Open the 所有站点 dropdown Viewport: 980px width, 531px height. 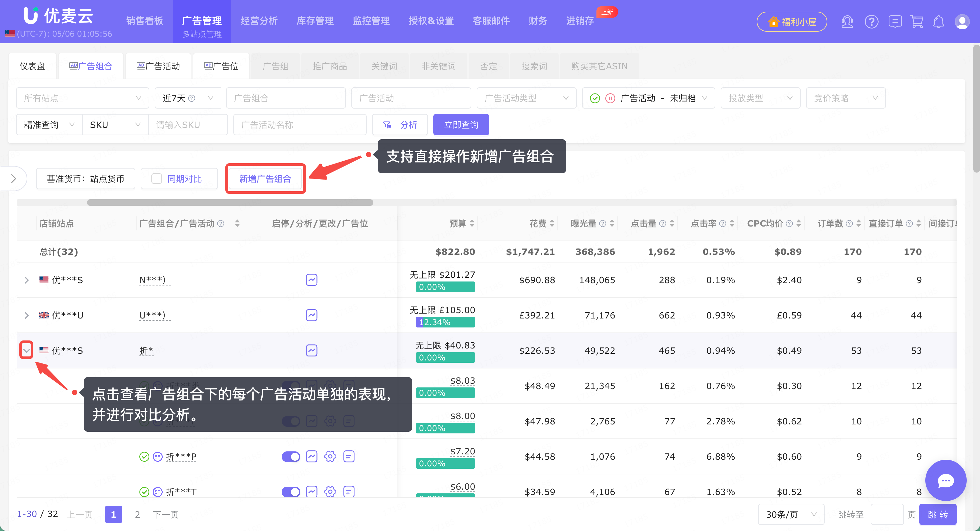[82, 98]
